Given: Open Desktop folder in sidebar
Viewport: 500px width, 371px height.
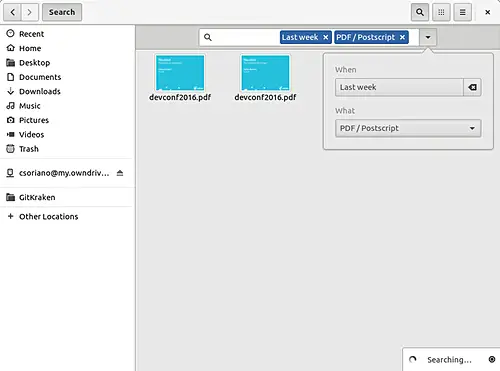Looking at the screenshot, I should 67,62.
